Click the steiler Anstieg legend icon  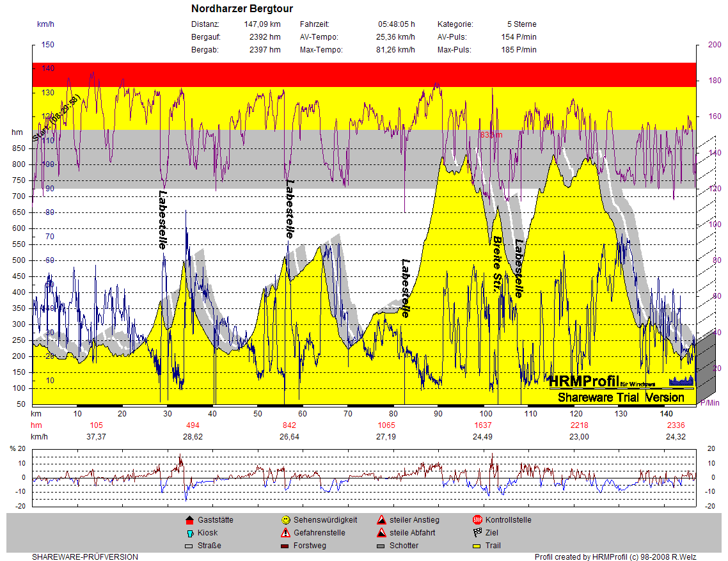(381, 520)
